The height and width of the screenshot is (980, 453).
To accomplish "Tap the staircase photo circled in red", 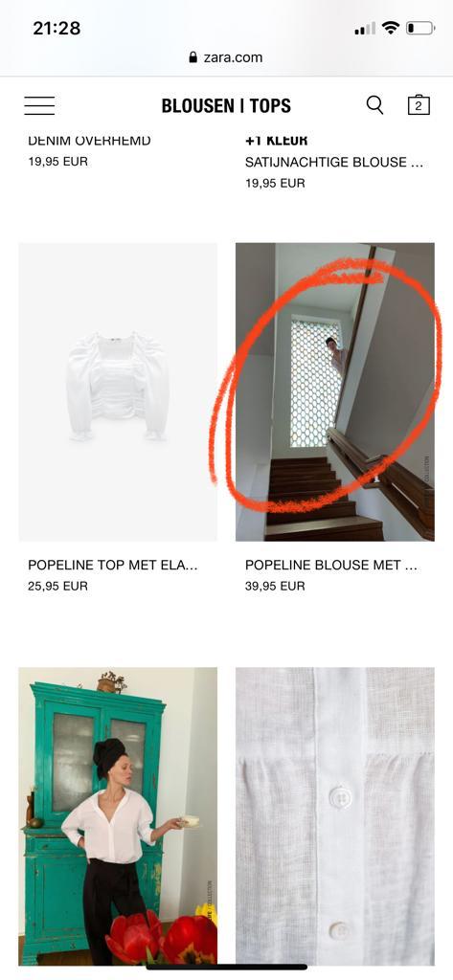I will [x=335, y=391].
